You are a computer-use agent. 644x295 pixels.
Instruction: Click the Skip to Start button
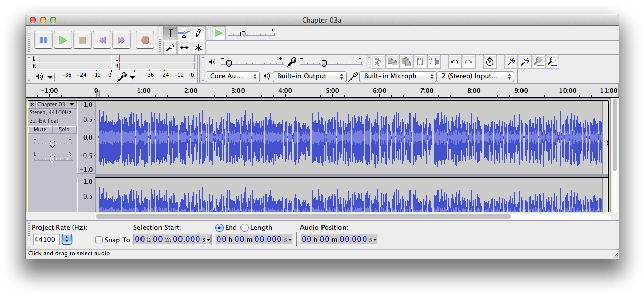[x=102, y=40]
